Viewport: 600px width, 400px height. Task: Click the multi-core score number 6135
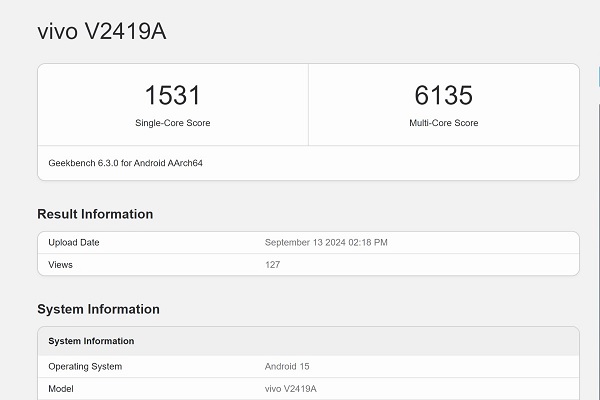443,96
